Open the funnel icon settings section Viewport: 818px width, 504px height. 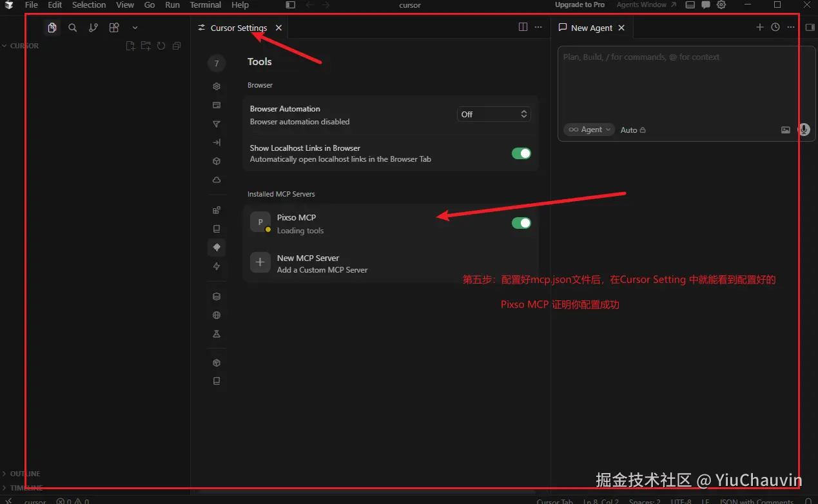tap(217, 124)
